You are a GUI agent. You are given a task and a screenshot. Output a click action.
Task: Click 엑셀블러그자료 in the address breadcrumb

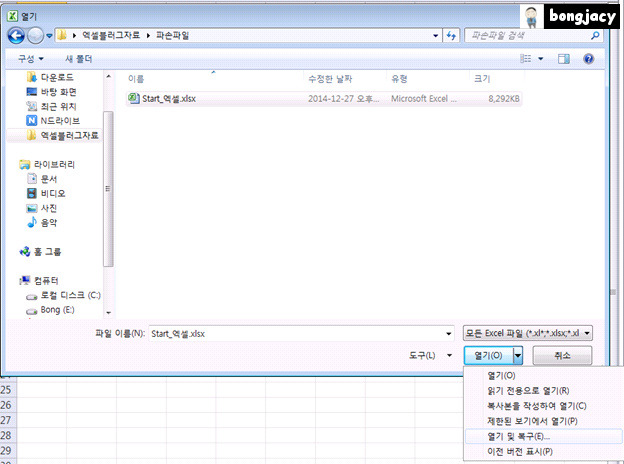click(111, 35)
